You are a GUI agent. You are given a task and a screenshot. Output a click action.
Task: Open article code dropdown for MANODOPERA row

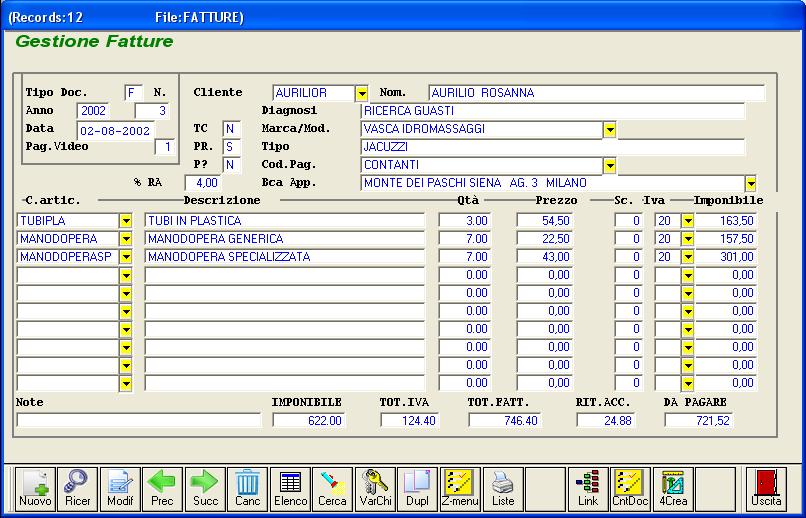[x=126, y=239]
